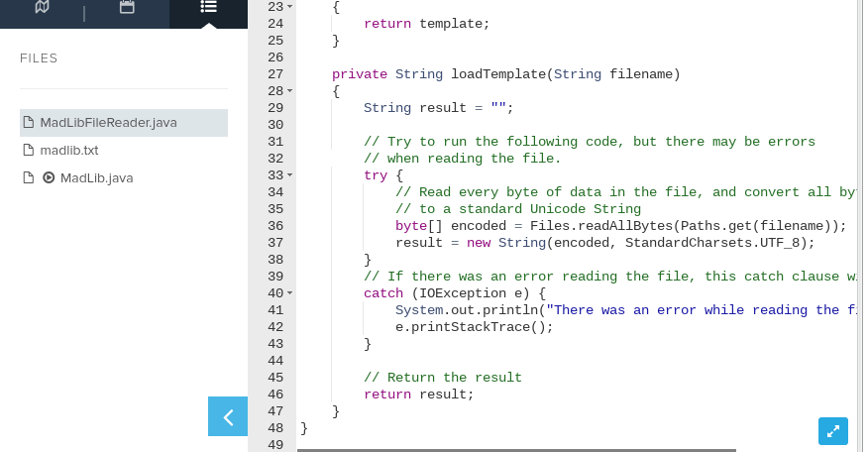
Task: Click on 'StandardCharsets.UTF_8' text
Action: (711, 243)
